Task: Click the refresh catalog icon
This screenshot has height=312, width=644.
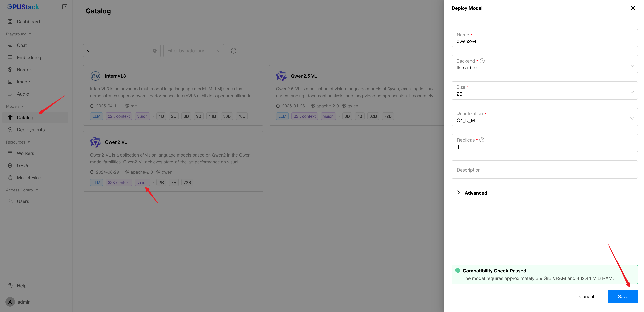Action: click(233, 51)
